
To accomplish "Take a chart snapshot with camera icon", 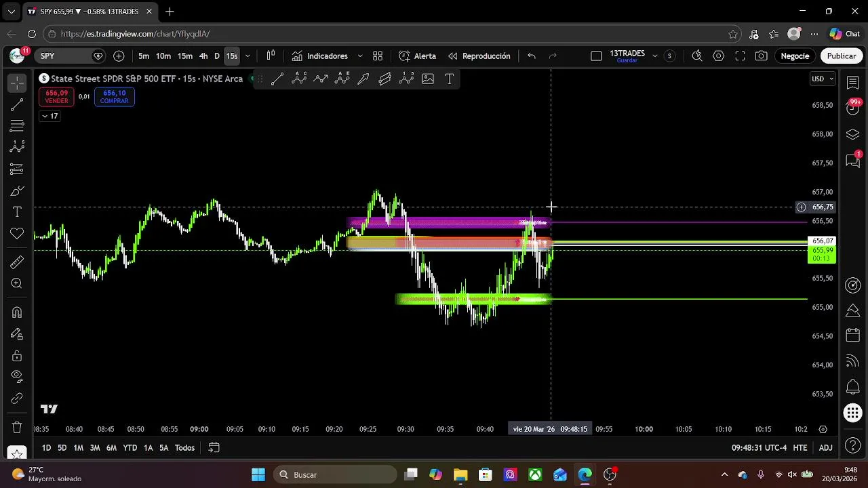I will 762,56.
